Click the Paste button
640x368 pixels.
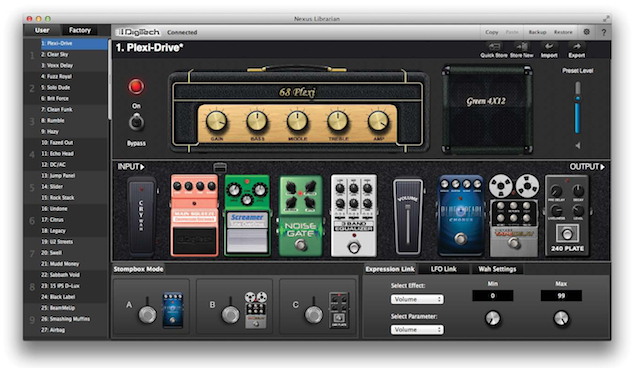pyautogui.click(x=512, y=32)
